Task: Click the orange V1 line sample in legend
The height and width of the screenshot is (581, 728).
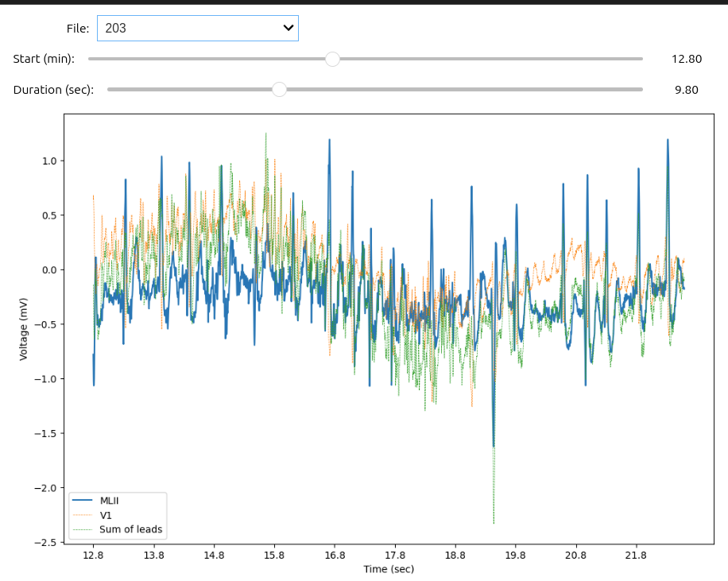Action: tap(83, 514)
